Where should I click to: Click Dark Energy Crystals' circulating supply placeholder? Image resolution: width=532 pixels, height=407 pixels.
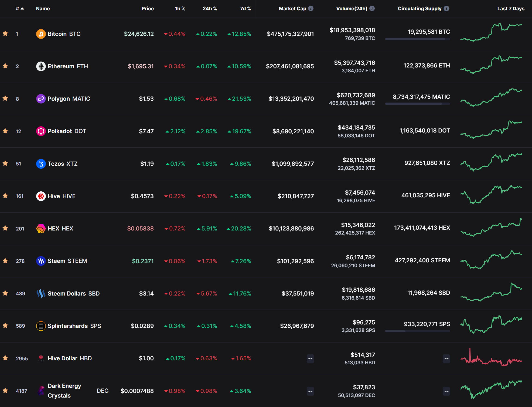point(446,391)
